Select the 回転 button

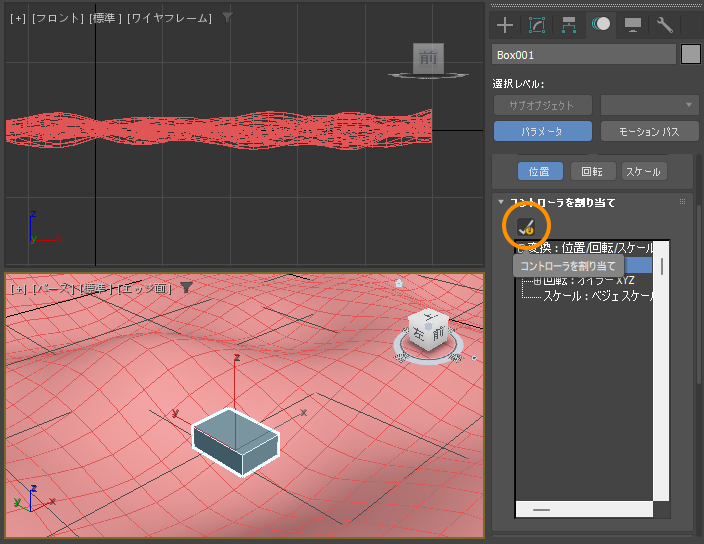593,171
